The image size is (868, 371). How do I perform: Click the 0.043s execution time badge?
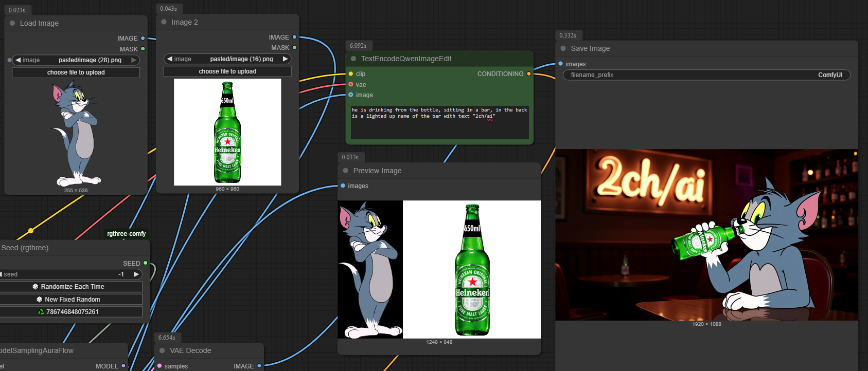click(168, 9)
